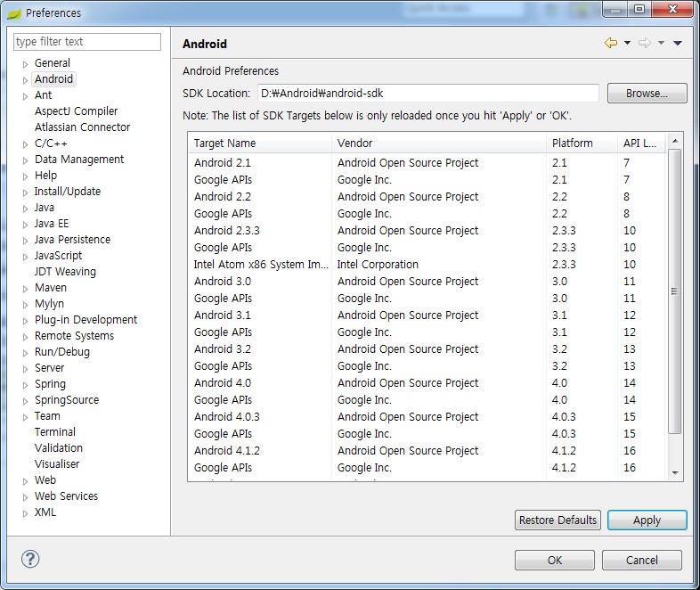Select the Android 4.0.3 target row
This screenshot has width=700, height=590.
427,417
